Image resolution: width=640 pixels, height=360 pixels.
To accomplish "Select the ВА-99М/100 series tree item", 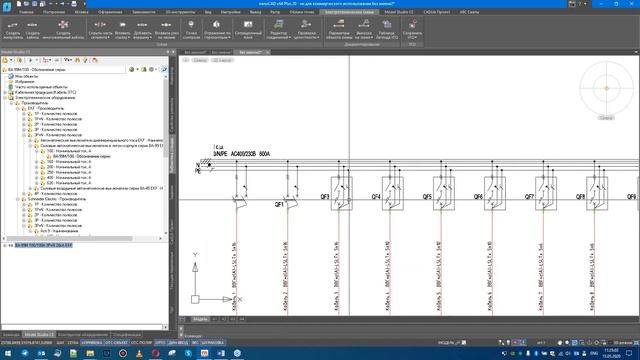I will 82,156.
